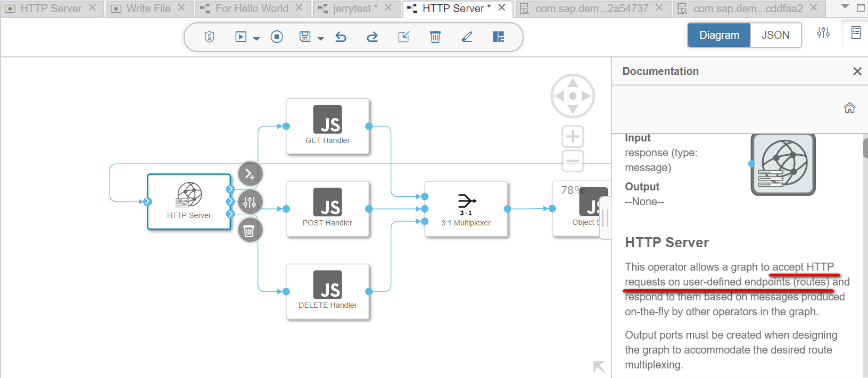The image size is (868, 378).
Task: Close the jerrytest tab
Action: [388, 8]
